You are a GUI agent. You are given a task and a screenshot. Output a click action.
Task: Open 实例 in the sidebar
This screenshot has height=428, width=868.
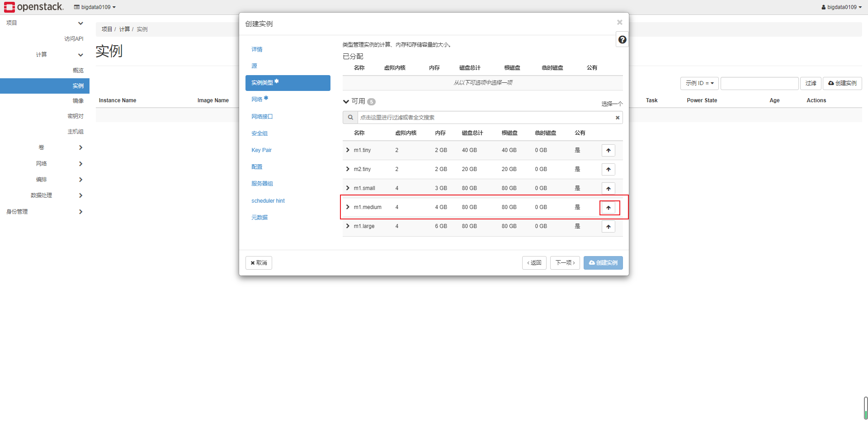[45, 86]
